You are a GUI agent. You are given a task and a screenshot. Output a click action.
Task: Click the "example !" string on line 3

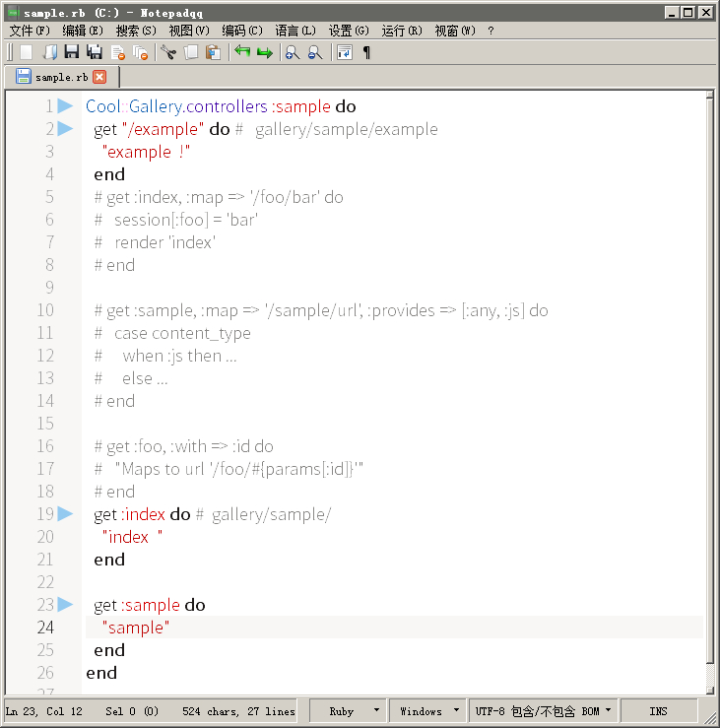146,152
